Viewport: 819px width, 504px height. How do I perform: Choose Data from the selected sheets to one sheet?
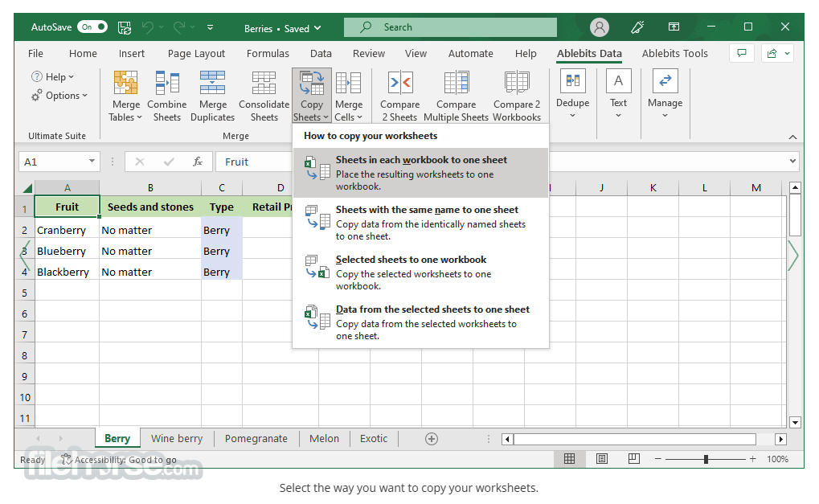(420, 322)
